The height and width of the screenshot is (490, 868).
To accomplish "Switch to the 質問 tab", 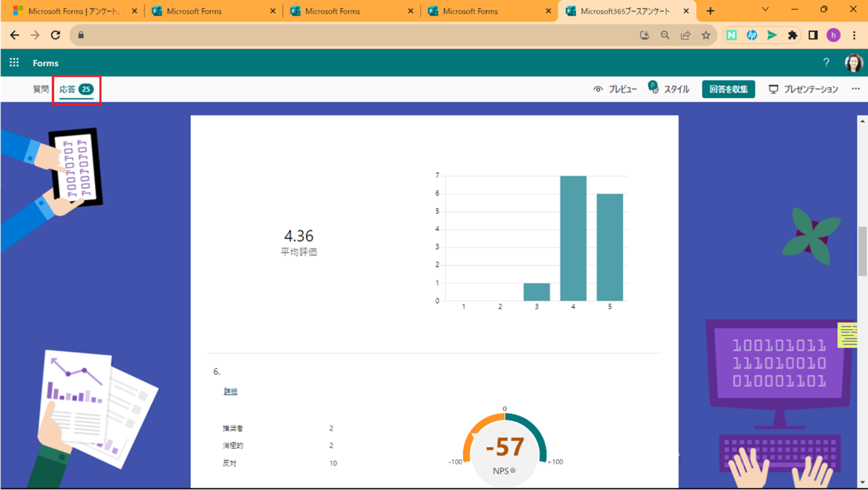I will click(41, 89).
